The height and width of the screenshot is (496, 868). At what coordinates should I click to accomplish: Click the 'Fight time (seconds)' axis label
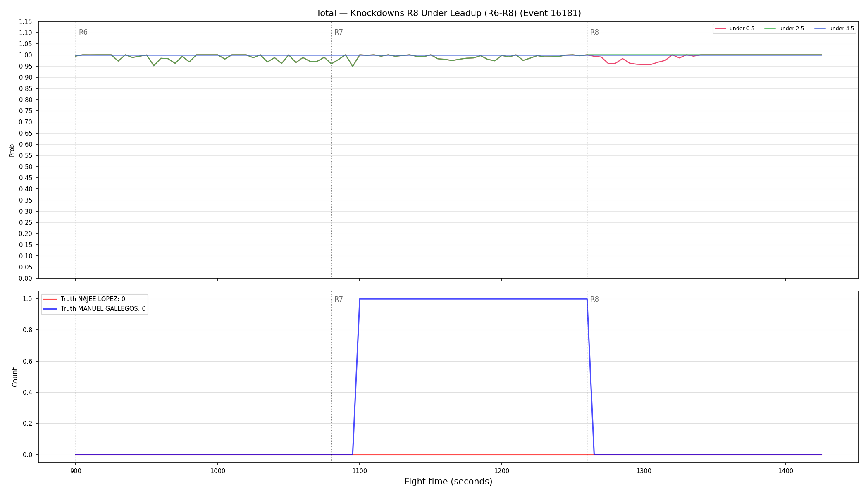pyautogui.click(x=448, y=482)
